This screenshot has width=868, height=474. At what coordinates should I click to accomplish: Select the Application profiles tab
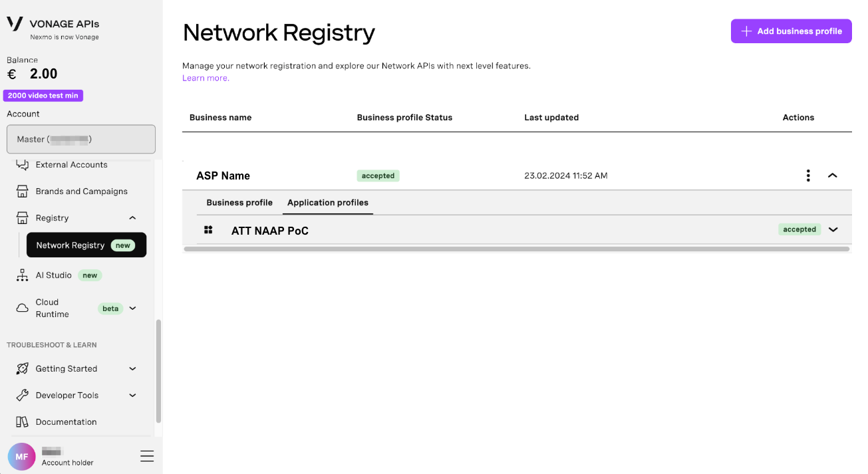click(327, 202)
